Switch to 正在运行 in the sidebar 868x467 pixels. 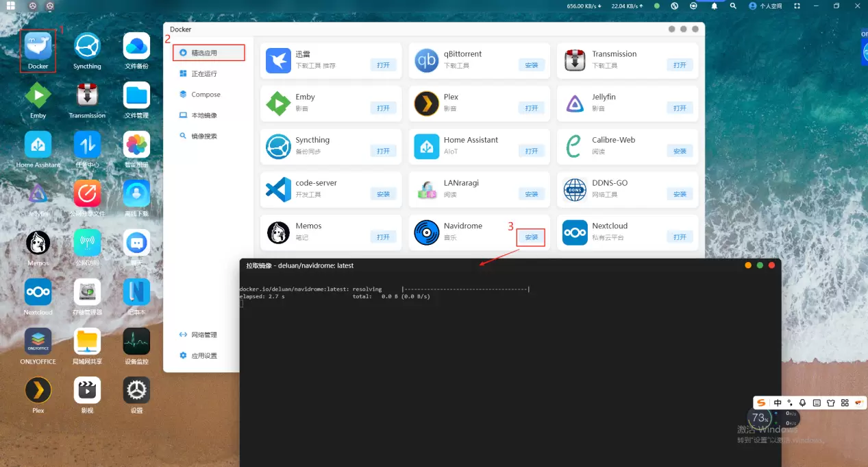click(203, 73)
